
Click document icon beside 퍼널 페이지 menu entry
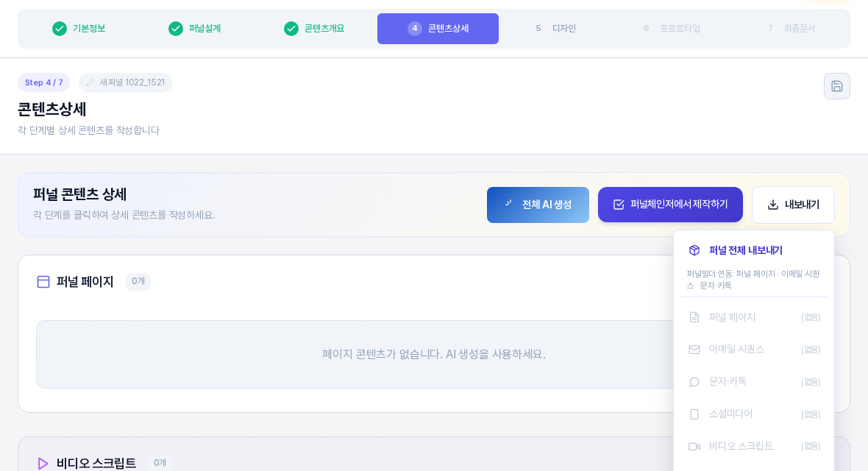point(694,317)
